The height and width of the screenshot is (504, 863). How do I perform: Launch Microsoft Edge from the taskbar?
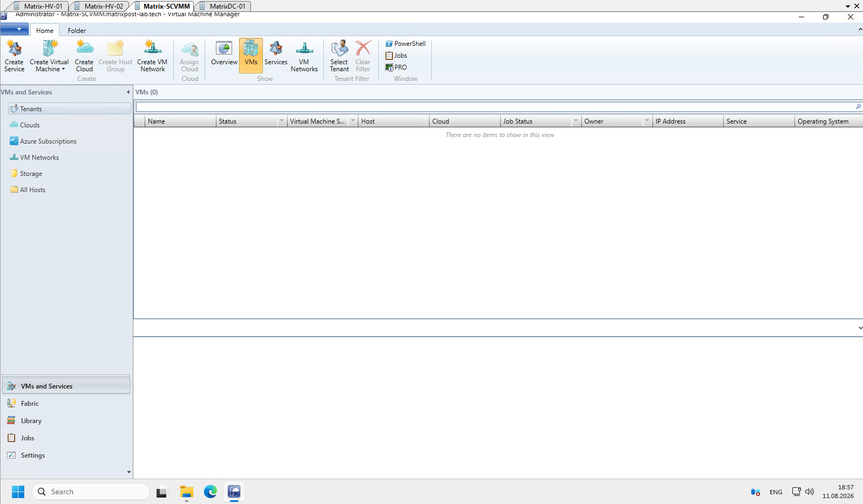(210, 492)
